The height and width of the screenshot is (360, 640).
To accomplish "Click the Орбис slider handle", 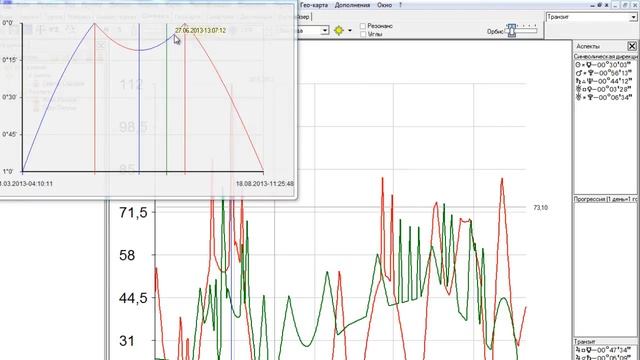I will [511, 30].
